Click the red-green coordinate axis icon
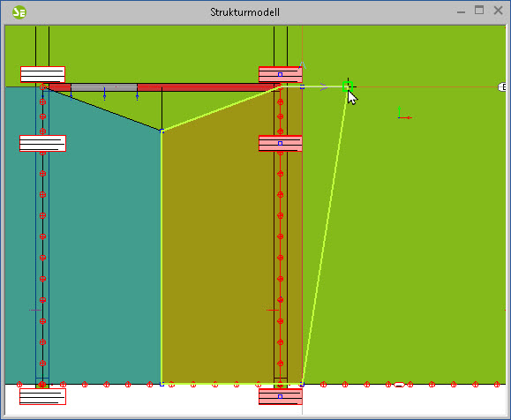 (404, 113)
